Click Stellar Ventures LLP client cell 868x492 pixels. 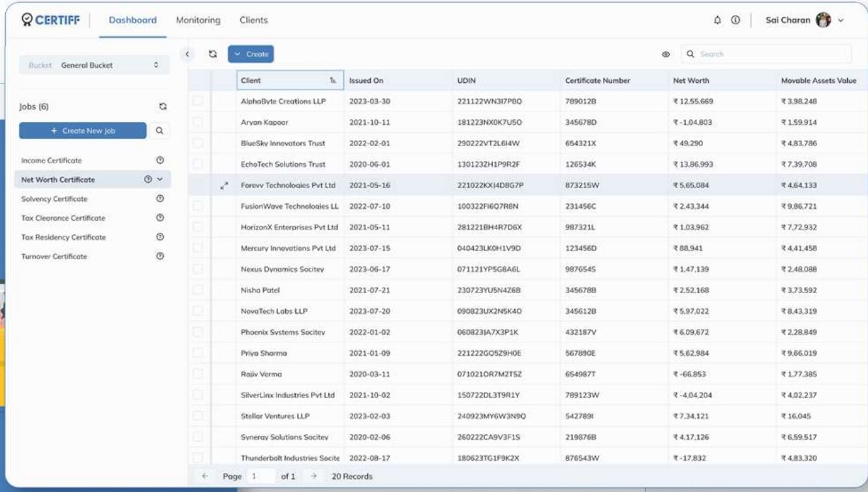pos(290,416)
